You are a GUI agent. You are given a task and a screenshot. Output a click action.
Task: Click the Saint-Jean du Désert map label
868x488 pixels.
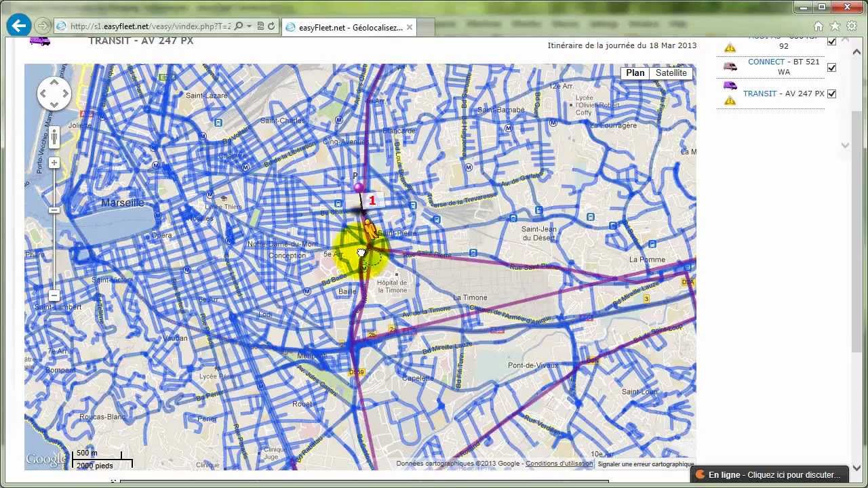point(539,233)
